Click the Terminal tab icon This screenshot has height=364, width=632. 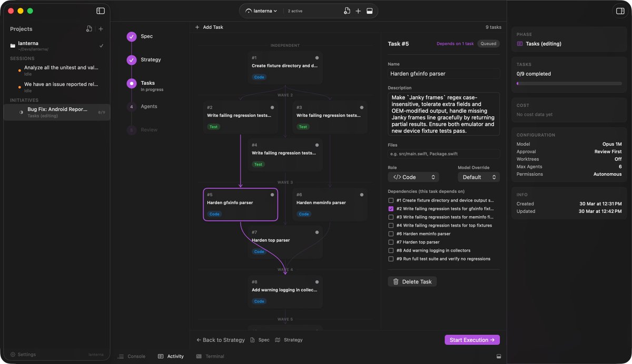point(199,356)
